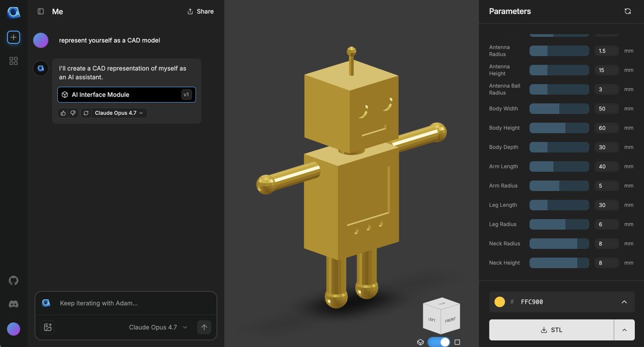Click the image attach icon in the prompt box
Screen dimensions: 644x347
coord(48,327)
